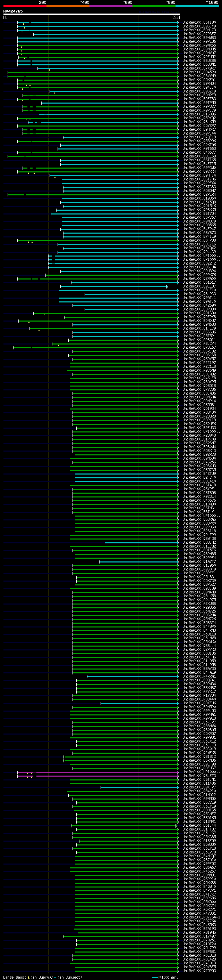Select hit UniRef100_O17497
The image size is (222, 980).
199,937
